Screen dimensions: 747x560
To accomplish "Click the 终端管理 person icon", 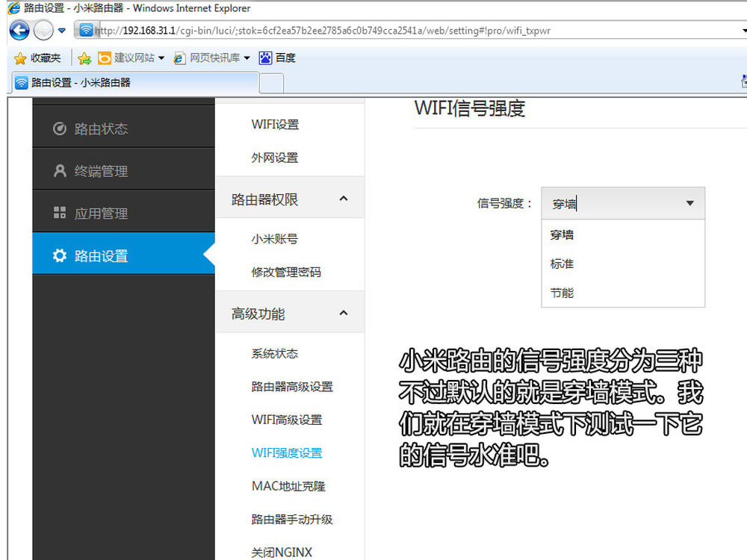I will coord(60,171).
